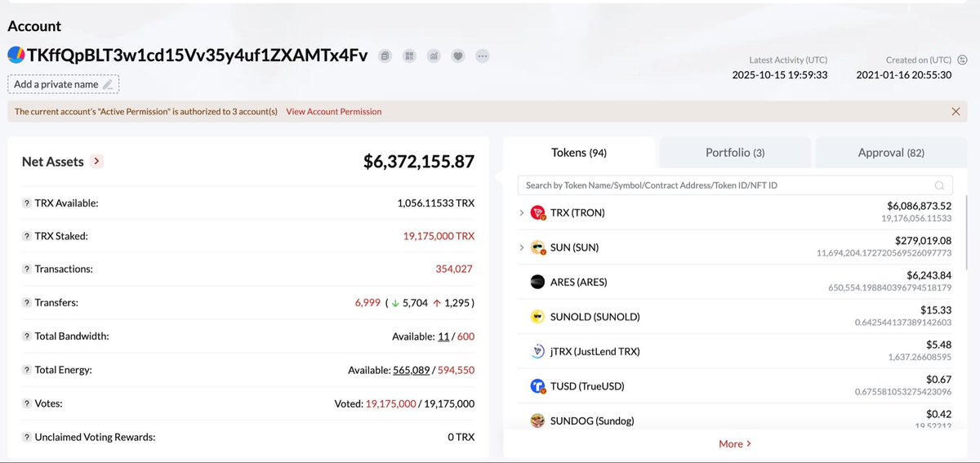Click the search magnifier icon in the token search box
The width and height of the screenshot is (980, 463).
click(940, 185)
